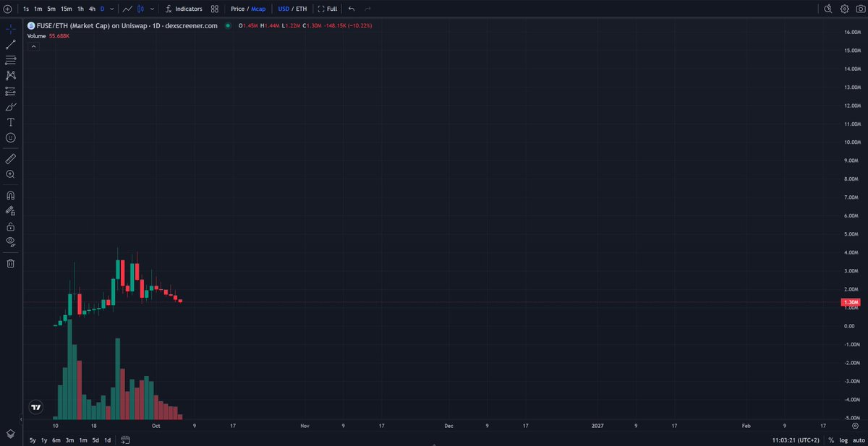Switch chart to Mcap view

pyautogui.click(x=258, y=9)
